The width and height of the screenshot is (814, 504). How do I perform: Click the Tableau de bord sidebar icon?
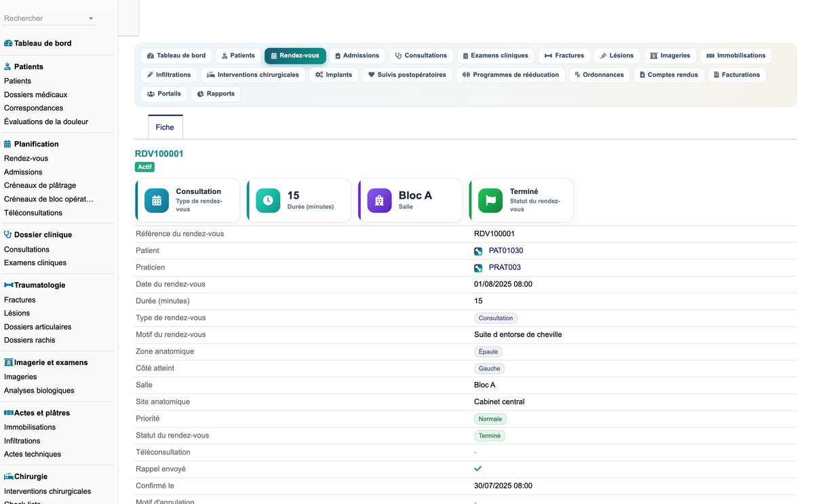coord(8,43)
